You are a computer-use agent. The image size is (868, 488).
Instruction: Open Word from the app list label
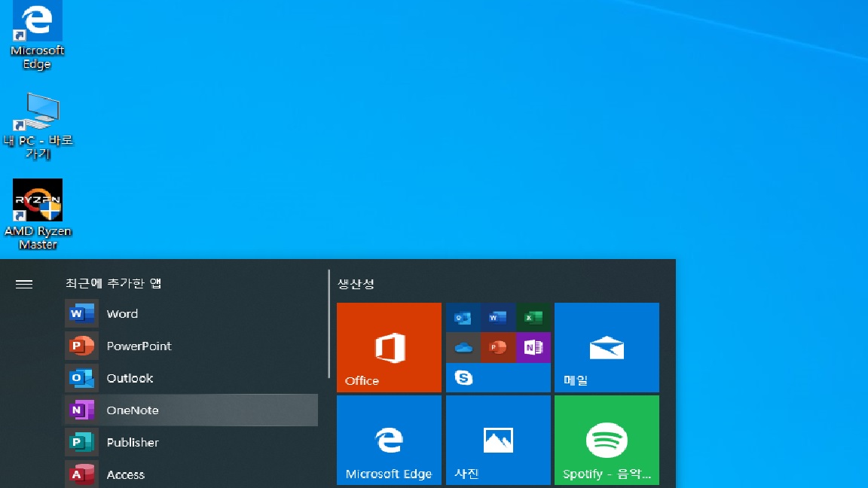tap(122, 314)
